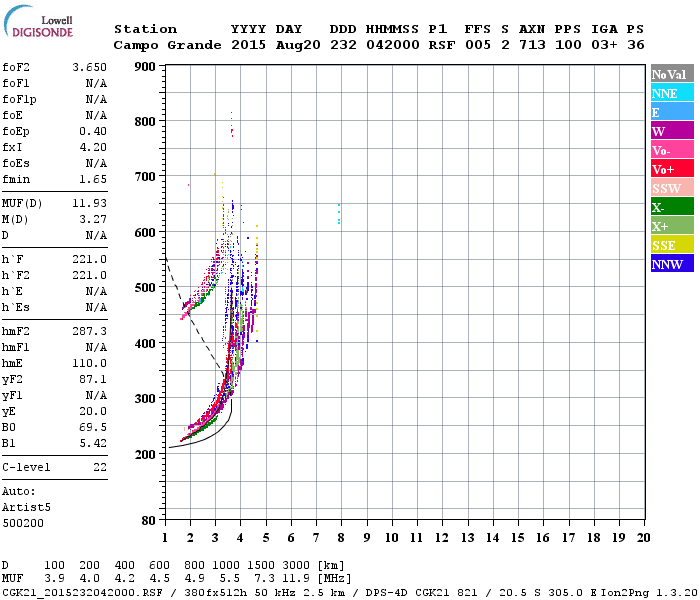The height and width of the screenshot is (600, 700).
Task: Select the W purple legend swatch
Action: [x=672, y=131]
